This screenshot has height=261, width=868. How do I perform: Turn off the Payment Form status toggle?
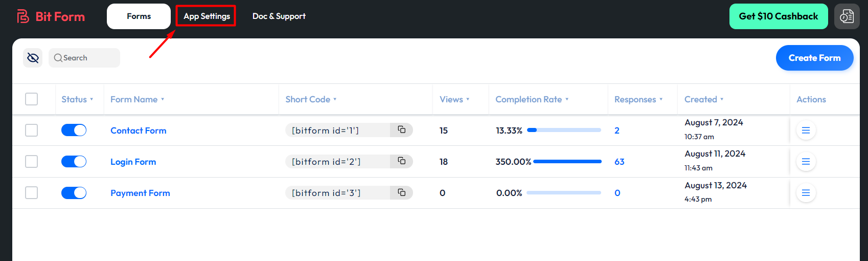[74, 193]
